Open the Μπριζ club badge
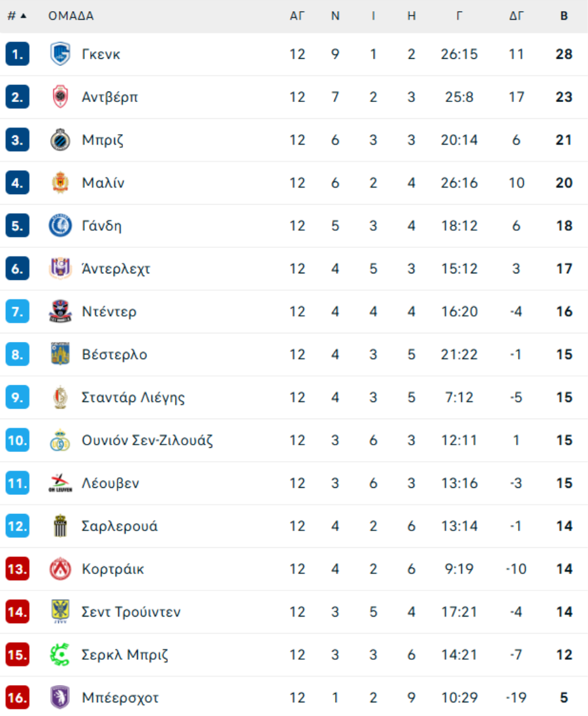The image size is (588, 716). 59,140
